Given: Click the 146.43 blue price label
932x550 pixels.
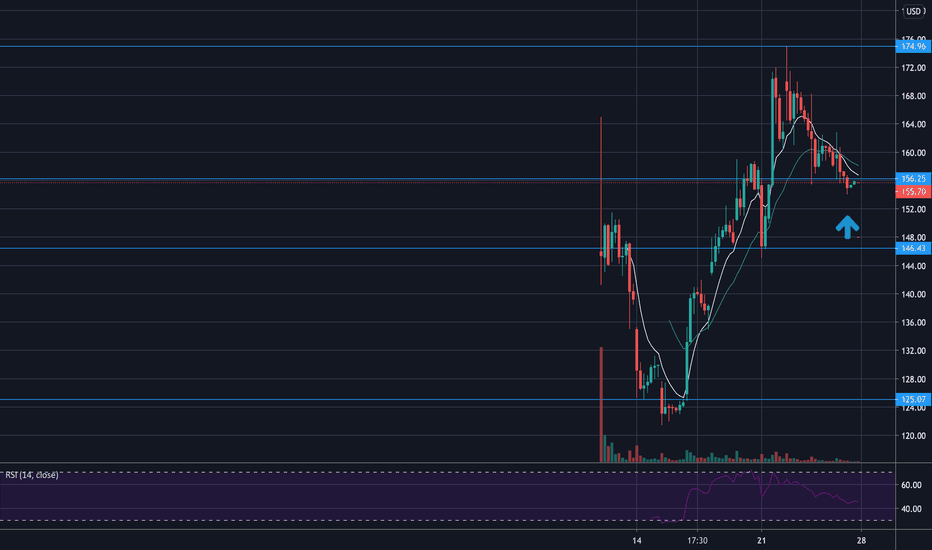Looking at the screenshot, I should point(913,248).
